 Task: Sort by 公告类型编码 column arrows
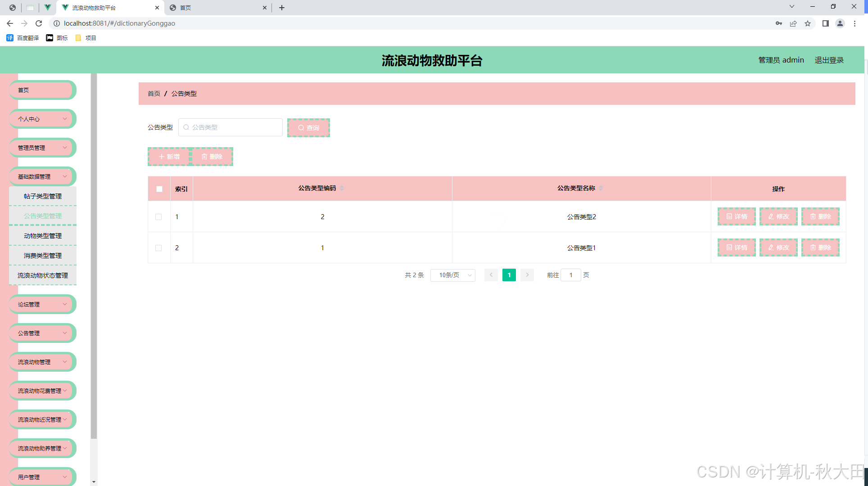[x=342, y=188]
